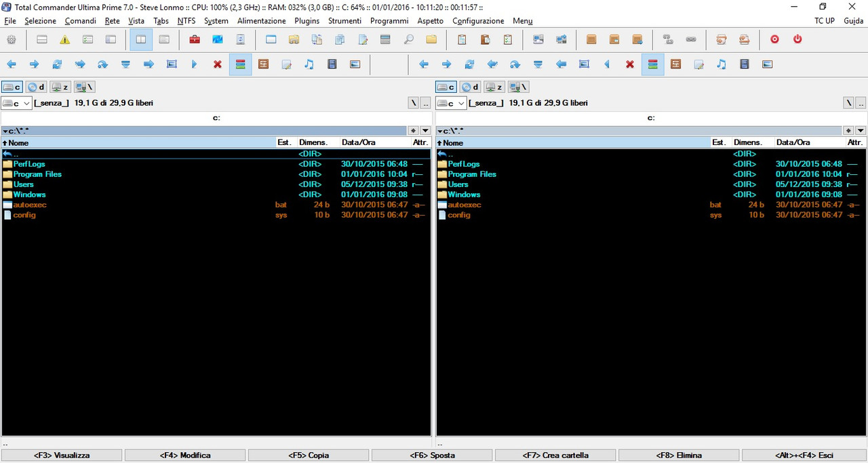Open the Configurazione menu
Screen dimensions: 868x463
[x=478, y=21]
